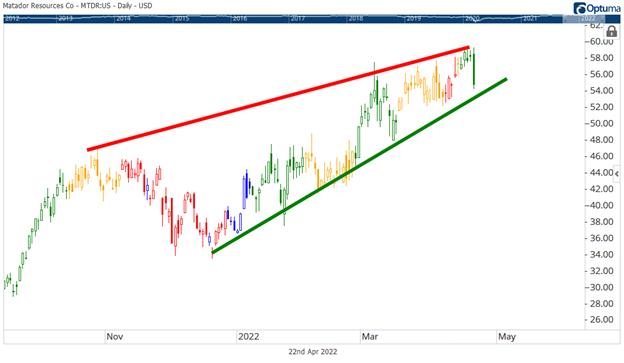624x363 pixels.
Task: Click the 46.00 price axis label
Action: coord(601,156)
